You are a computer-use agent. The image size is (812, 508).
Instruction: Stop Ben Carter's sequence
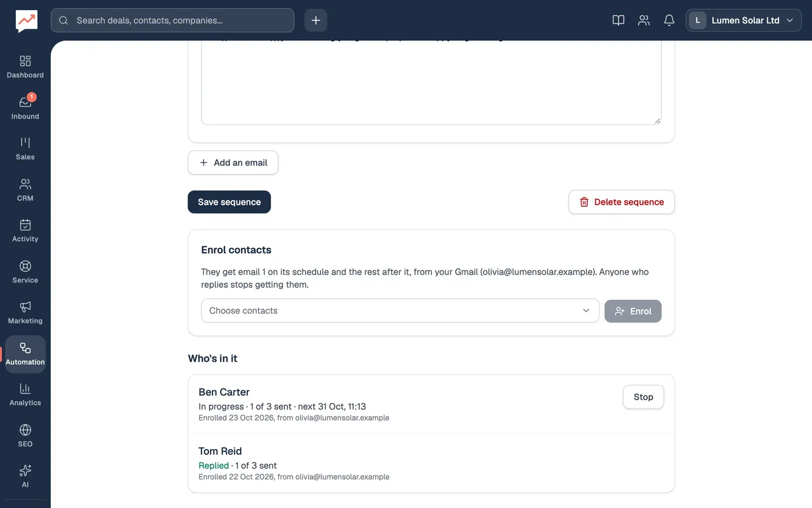click(643, 397)
